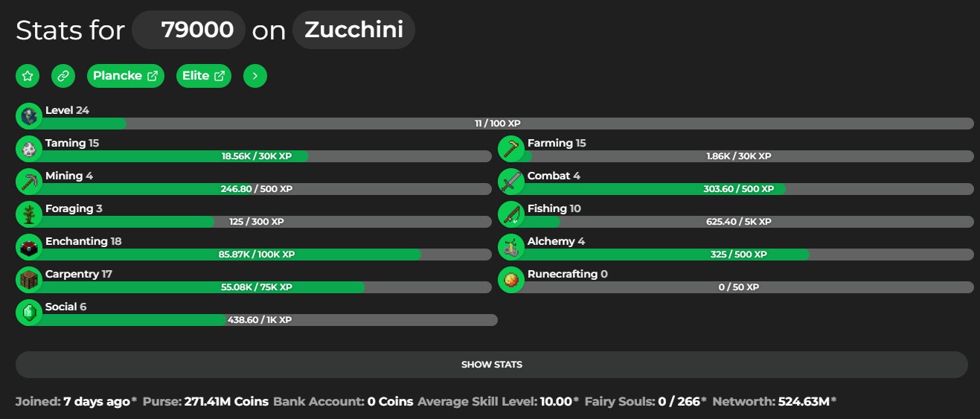Click the Taming egg icon

[x=29, y=149]
